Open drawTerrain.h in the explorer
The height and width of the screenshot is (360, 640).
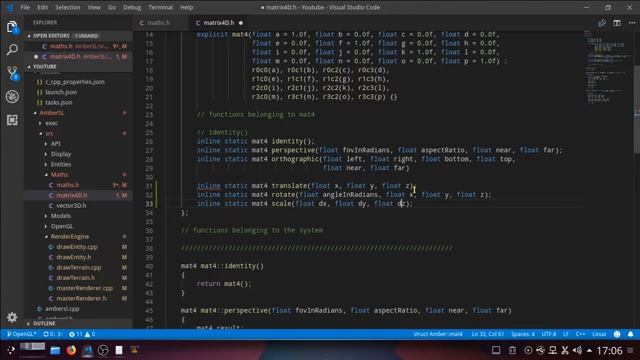[76, 278]
